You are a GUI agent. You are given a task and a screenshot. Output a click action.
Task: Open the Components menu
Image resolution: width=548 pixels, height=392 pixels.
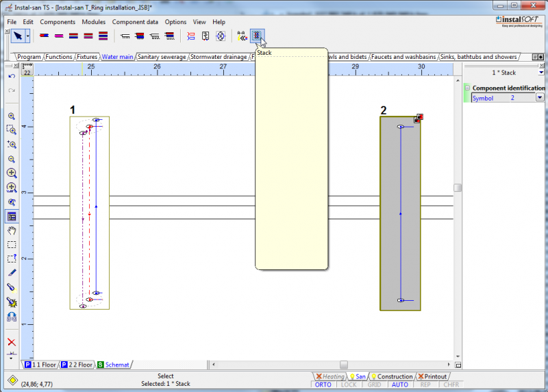(58, 22)
